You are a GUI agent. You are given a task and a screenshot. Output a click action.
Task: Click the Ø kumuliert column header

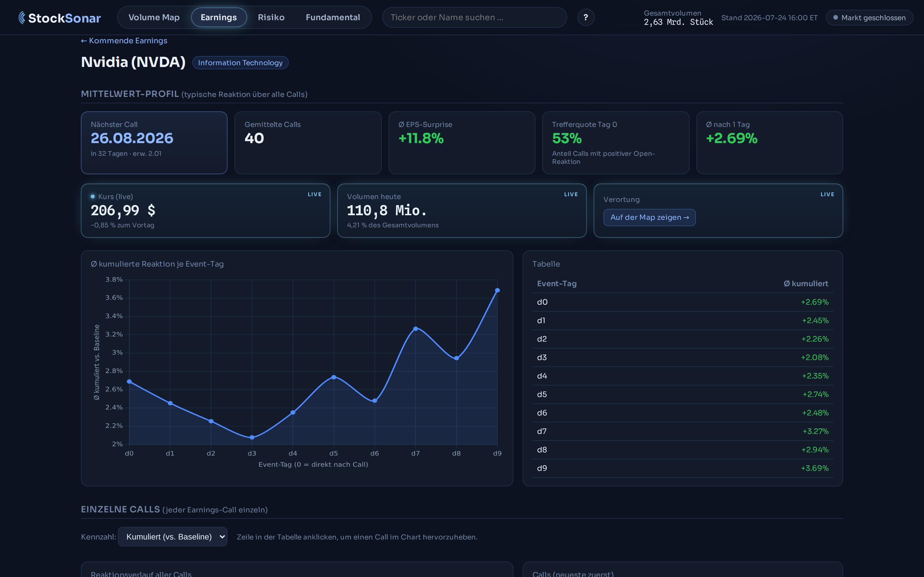pos(806,284)
